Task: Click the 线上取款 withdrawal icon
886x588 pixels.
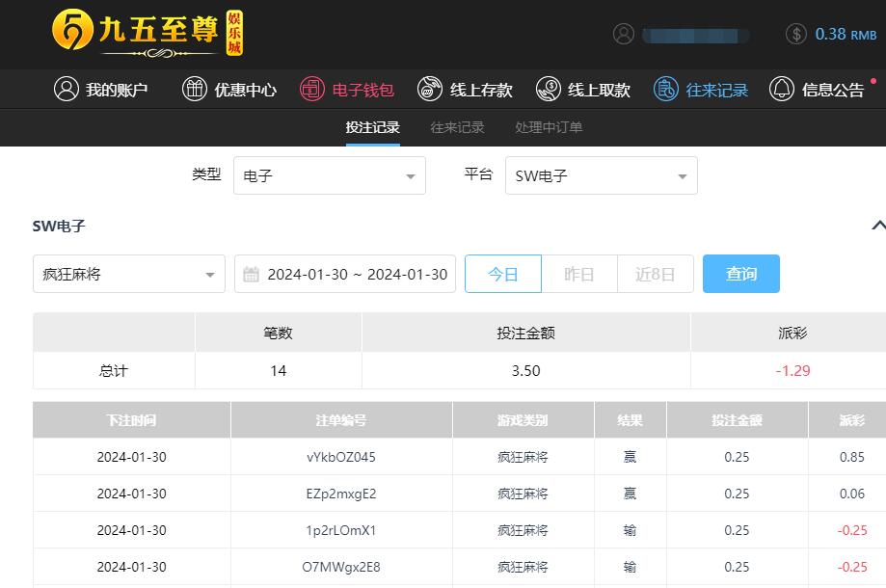Action: click(x=549, y=90)
